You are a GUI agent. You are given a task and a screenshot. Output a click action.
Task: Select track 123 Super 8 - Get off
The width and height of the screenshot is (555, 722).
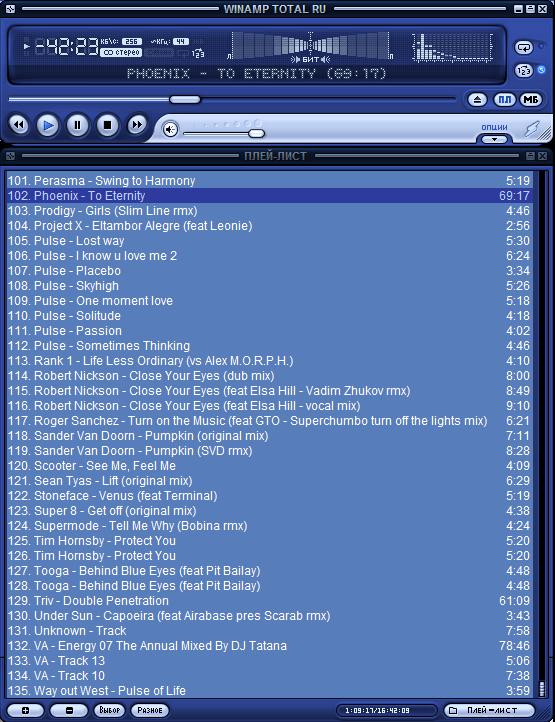point(269,511)
